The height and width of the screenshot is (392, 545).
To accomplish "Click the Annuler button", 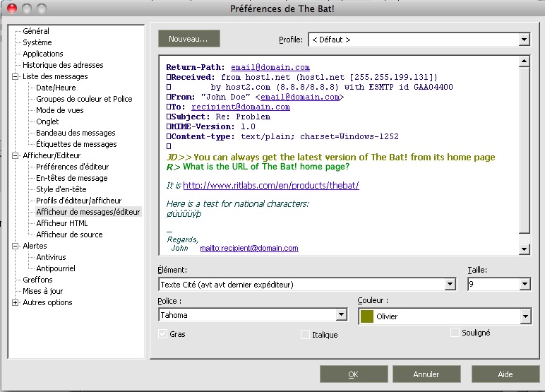I will [426, 374].
